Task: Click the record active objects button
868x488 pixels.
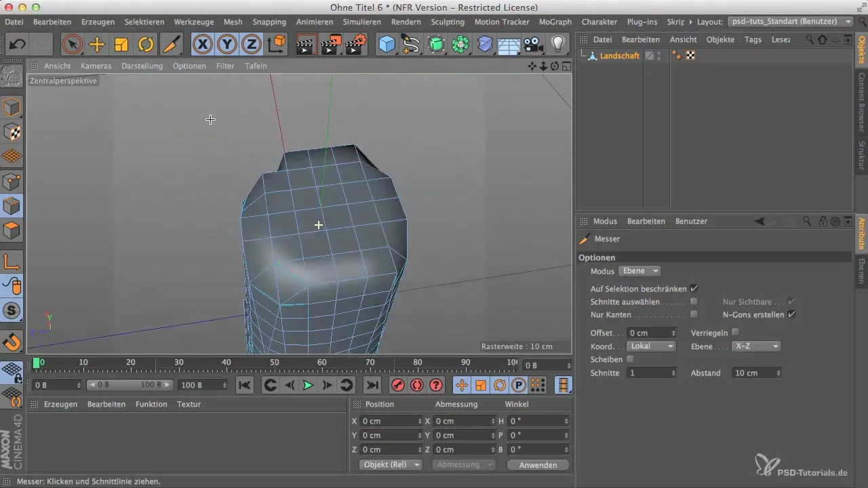Action: 398,385
